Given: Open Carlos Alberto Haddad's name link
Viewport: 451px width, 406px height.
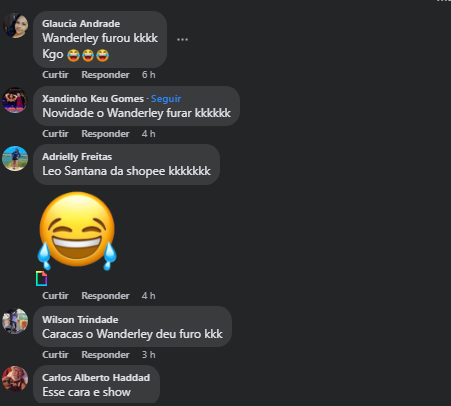Looking at the screenshot, I should click(x=96, y=378).
